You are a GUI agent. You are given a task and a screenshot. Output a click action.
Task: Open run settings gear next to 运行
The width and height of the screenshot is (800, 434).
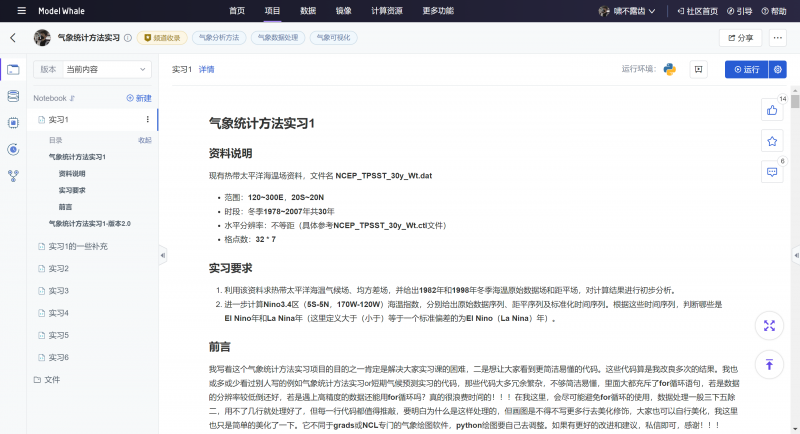coord(778,69)
